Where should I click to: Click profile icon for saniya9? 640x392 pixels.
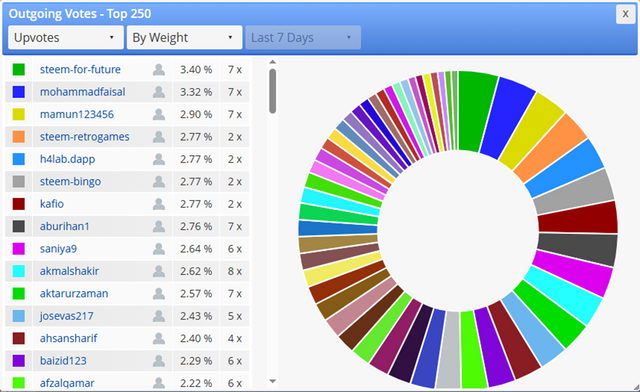pyautogui.click(x=159, y=249)
